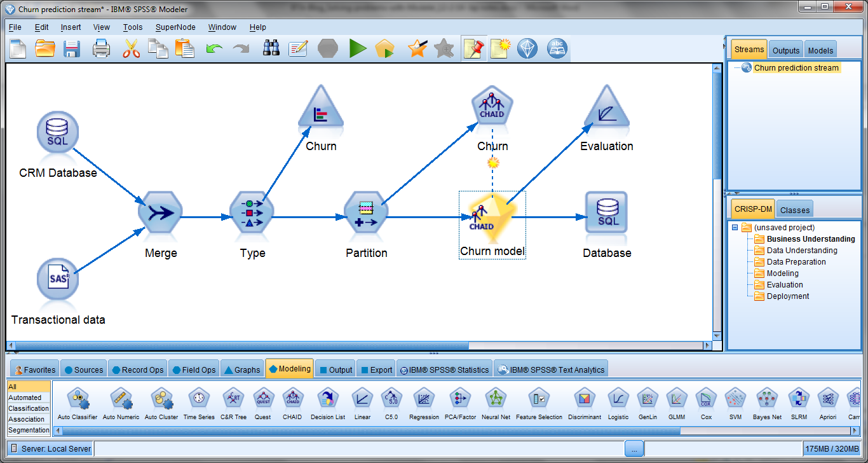The height and width of the screenshot is (463, 868).
Task: Click the ellipsis button in status bar
Action: pos(634,448)
